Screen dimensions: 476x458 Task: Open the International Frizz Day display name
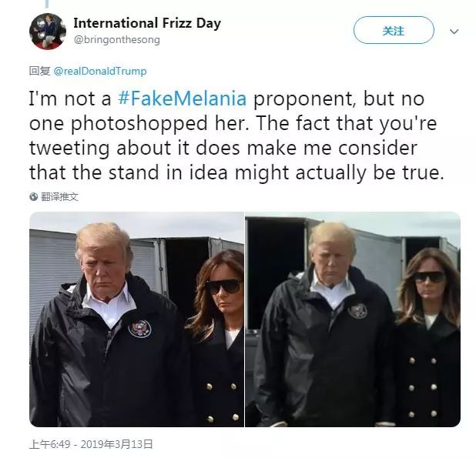pyautogui.click(x=146, y=23)
